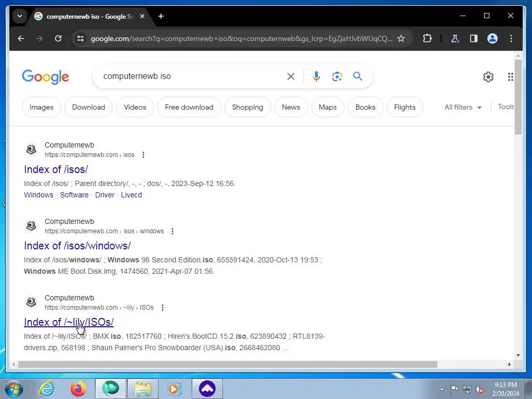Switch to the computernewb iso tab
The image size is (532, 399).
(89, 16)
